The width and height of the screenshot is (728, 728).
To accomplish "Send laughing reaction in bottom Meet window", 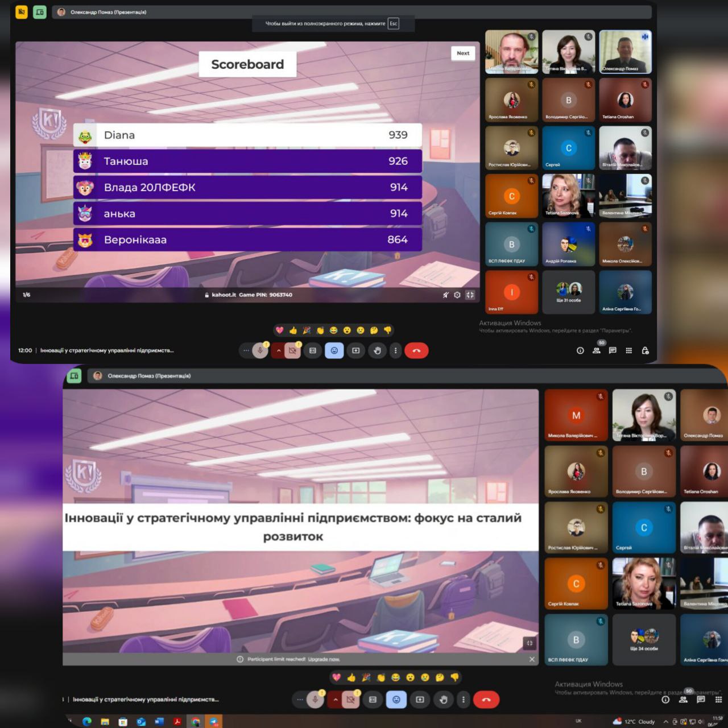I will point(395,677).
